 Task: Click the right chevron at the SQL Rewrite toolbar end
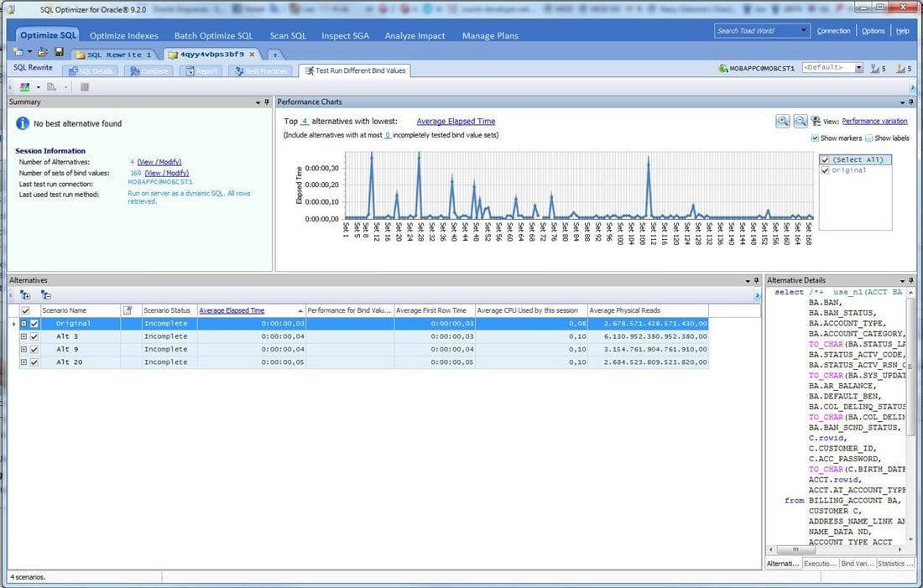[x=913, y=87]
